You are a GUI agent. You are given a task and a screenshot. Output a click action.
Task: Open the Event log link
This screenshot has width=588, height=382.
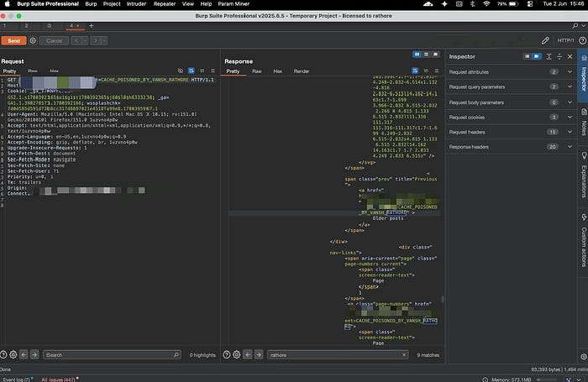[x=17, y=379]
